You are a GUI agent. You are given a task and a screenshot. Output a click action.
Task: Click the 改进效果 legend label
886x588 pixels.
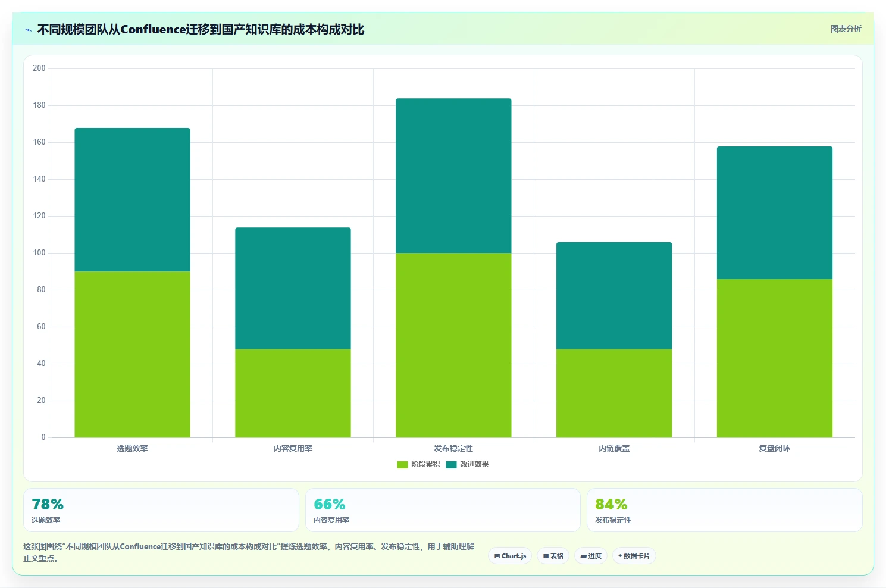[x=474, y=464]
